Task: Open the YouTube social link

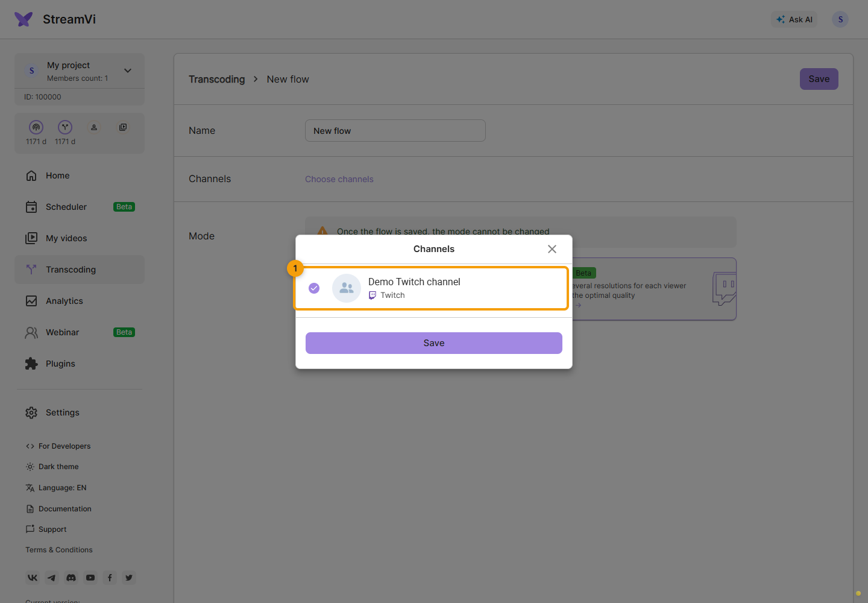Action: (x=90, y=578)
